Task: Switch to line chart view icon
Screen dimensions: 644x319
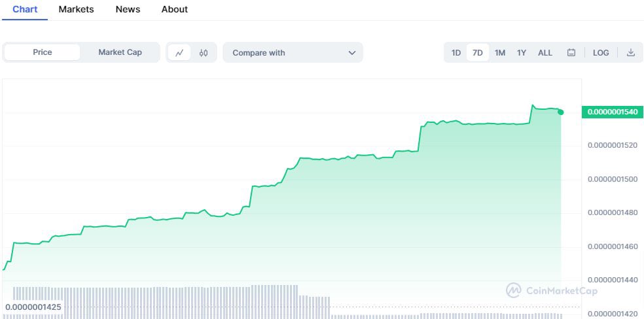Action: tap(179, 52)
